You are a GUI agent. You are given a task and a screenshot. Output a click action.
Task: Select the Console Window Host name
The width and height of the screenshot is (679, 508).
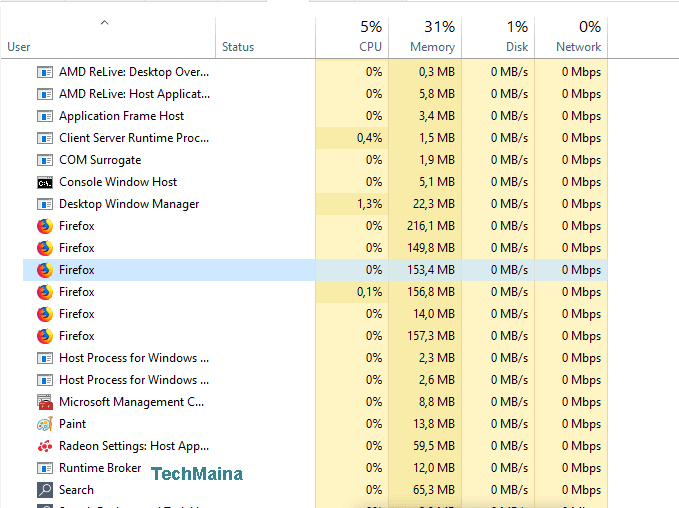(x=118, y=182)
